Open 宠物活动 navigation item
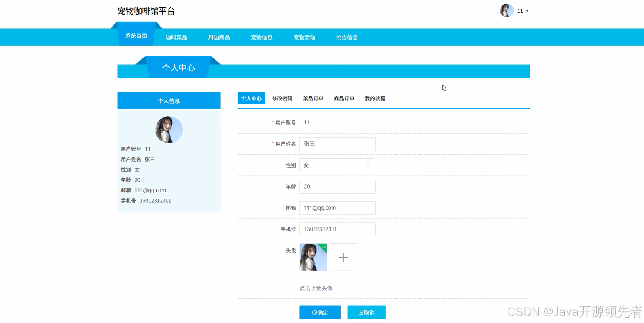644x323 pixels. [304, 37]
